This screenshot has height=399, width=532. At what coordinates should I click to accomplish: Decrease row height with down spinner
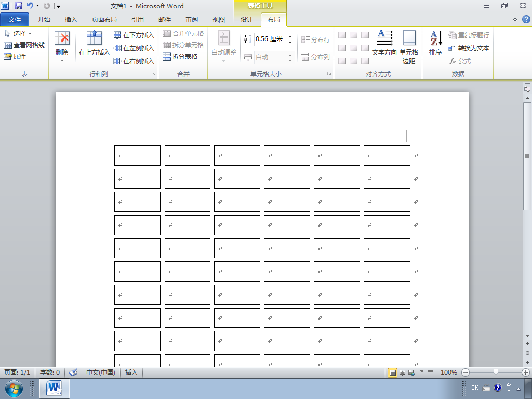(290, 42)
